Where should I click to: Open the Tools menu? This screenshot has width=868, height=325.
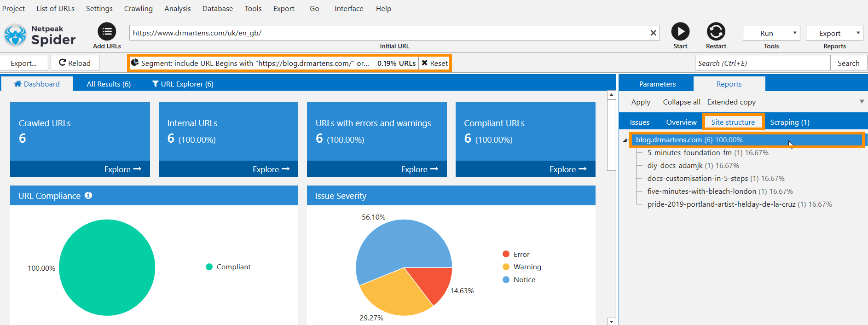pos(253,8)
